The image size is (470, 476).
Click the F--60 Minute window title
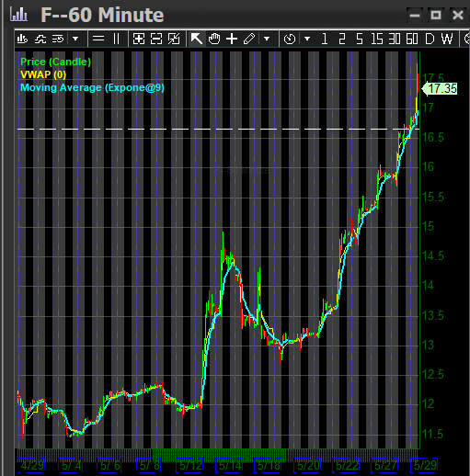click(102, 15)
